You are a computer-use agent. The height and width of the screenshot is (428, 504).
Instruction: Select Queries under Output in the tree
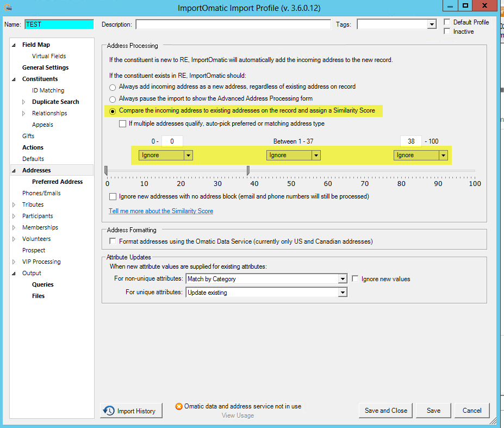tap(42, 284)
